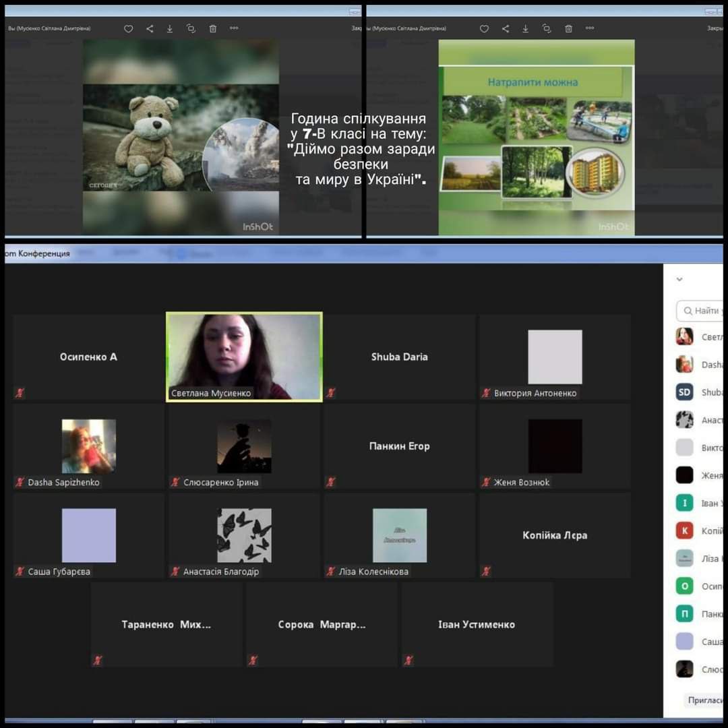This screenshot has width=728, height=728.
Task: Toggle muted mic icon on Shuba Daria tile
Action: (331, 393)
